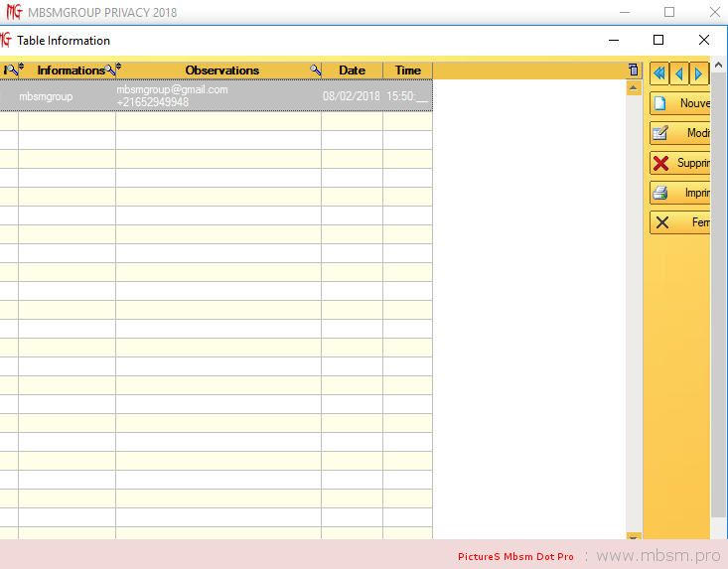Jump to the first record with double-arrow

[x=659, y=73]
